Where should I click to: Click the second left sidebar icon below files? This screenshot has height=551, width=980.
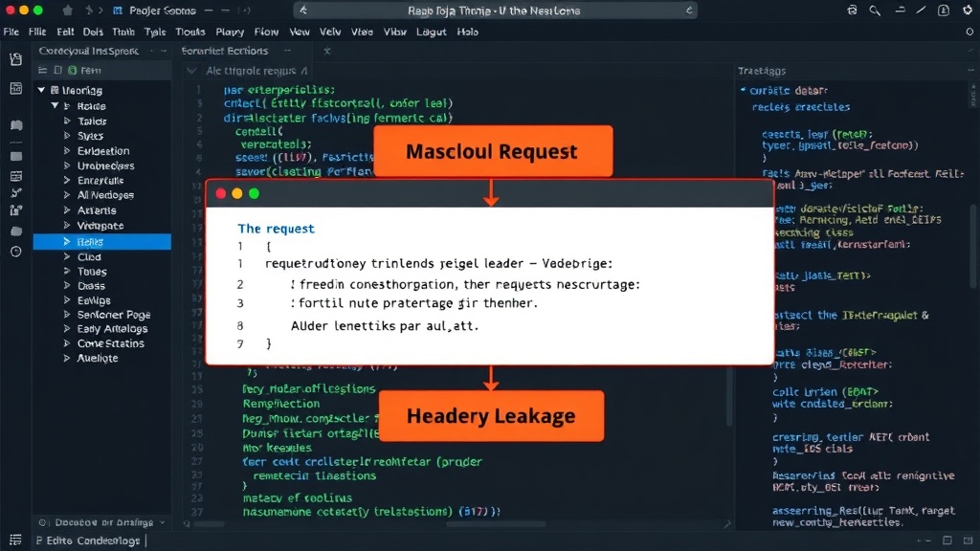16,89
